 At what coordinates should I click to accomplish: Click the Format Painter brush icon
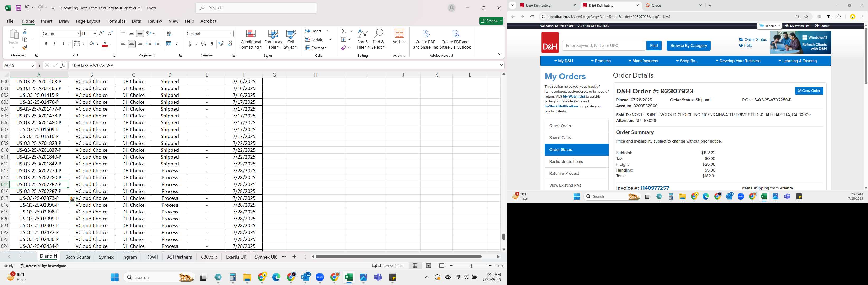[x=25, y=47]
